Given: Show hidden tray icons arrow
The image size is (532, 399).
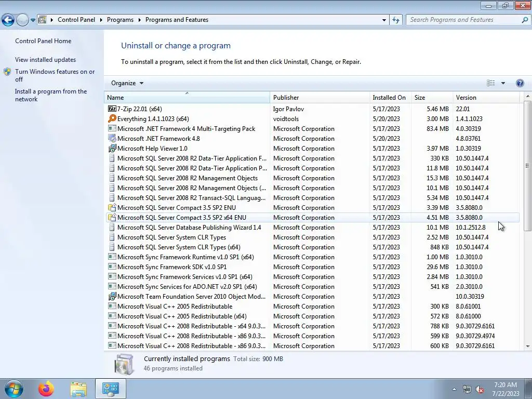Looking at the screenshot, I should [454, 389].
